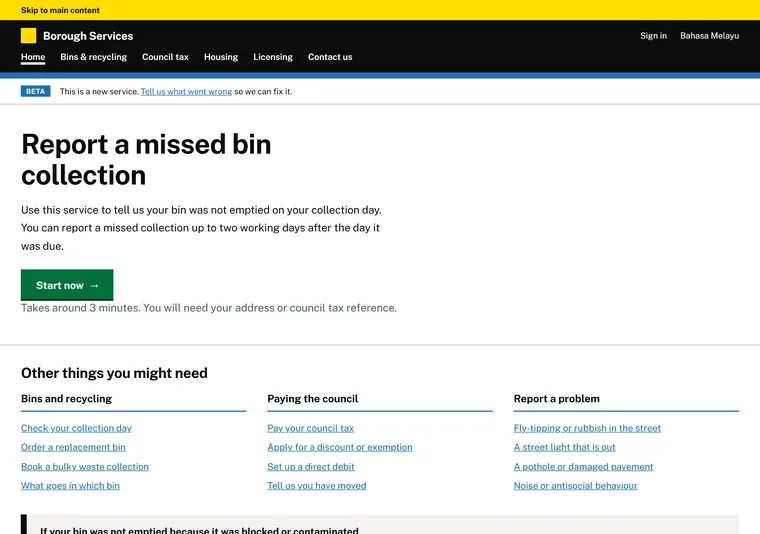Open Check your collection day link
Image resolution: width=760 pixels, height=534 pixels.
click(76, 428)
